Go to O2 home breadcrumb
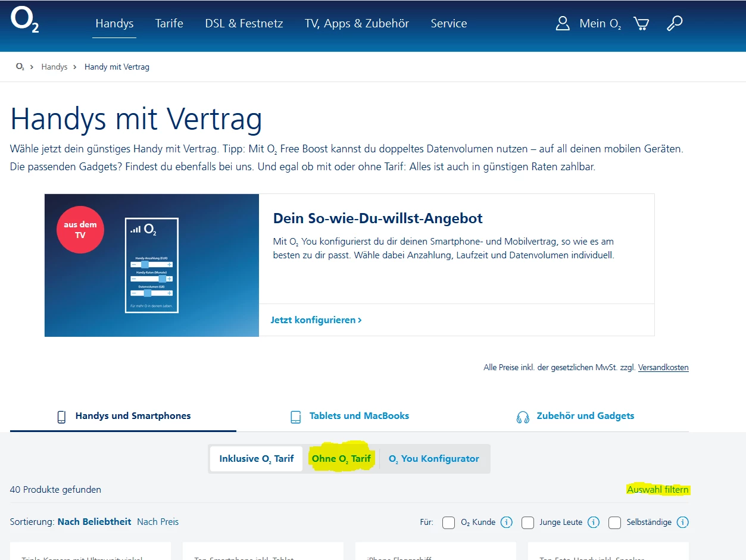Screen dimensions: 746x560 [20, 67]
